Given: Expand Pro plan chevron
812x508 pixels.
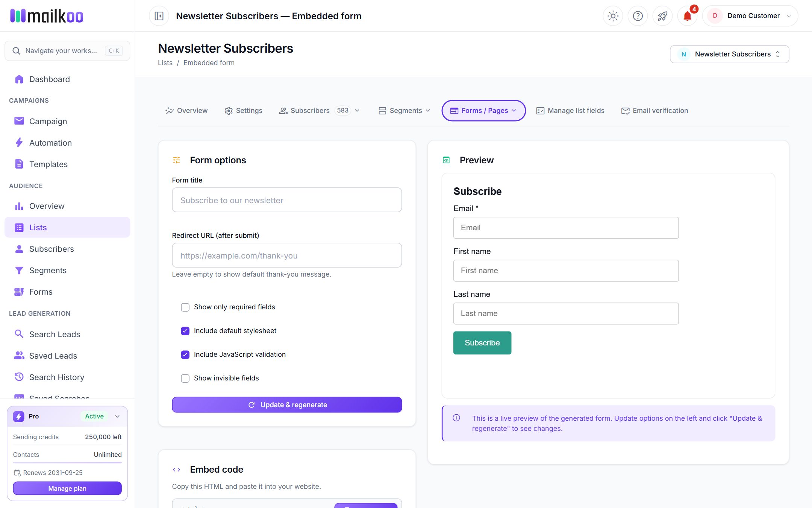Looking at the screenshot, I should coord(117,417).
